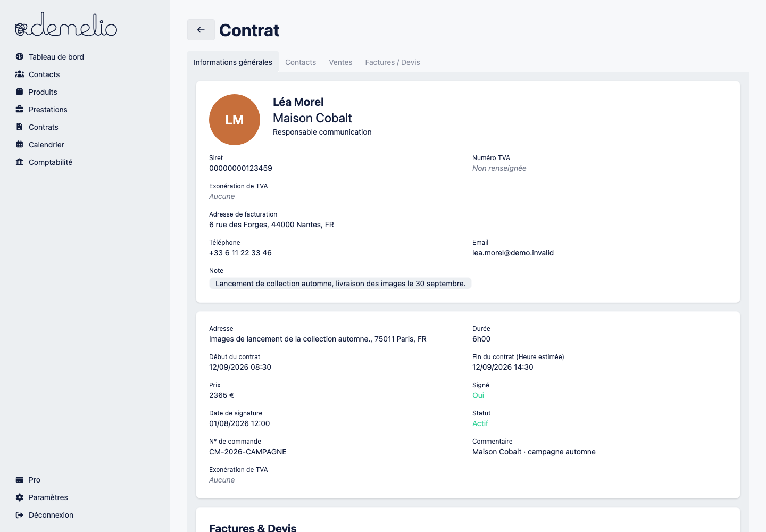
Task: Select Déconnexion to log out
Action: point(51,515)
